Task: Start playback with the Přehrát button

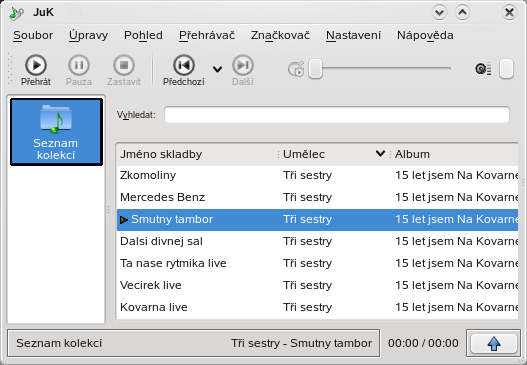Action: tap(36, 70)
